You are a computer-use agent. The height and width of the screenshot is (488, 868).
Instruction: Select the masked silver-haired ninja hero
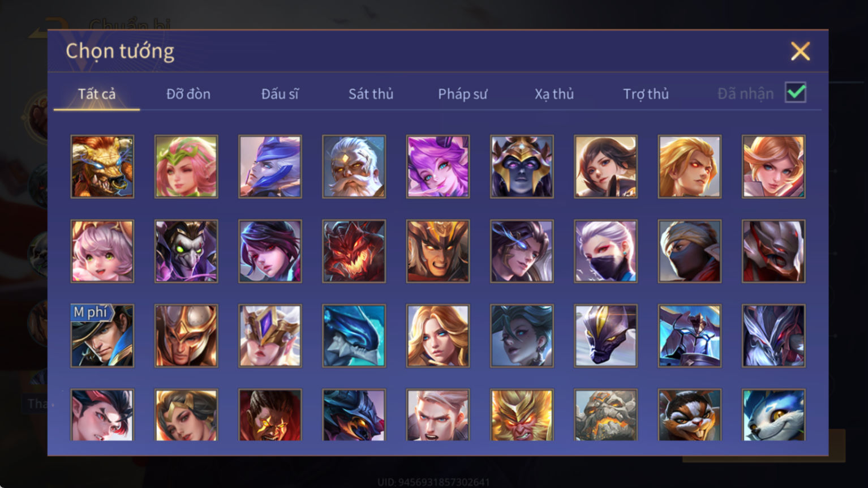(605, 251)
